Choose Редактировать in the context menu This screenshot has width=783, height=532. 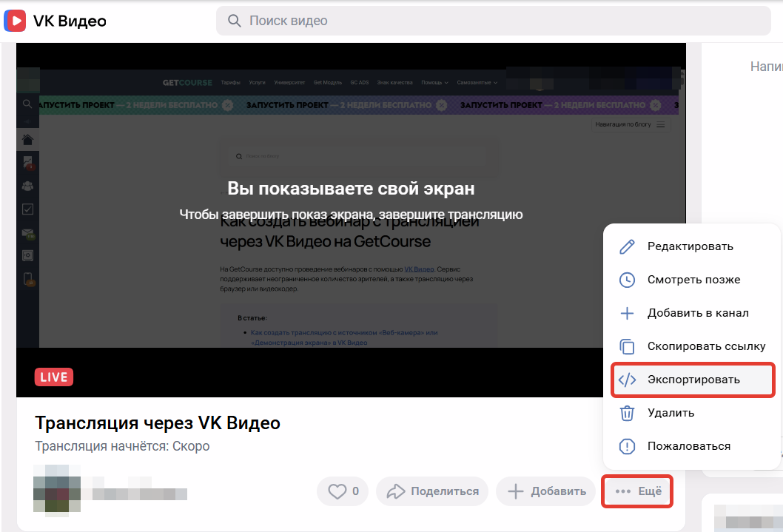pos(692,246)
